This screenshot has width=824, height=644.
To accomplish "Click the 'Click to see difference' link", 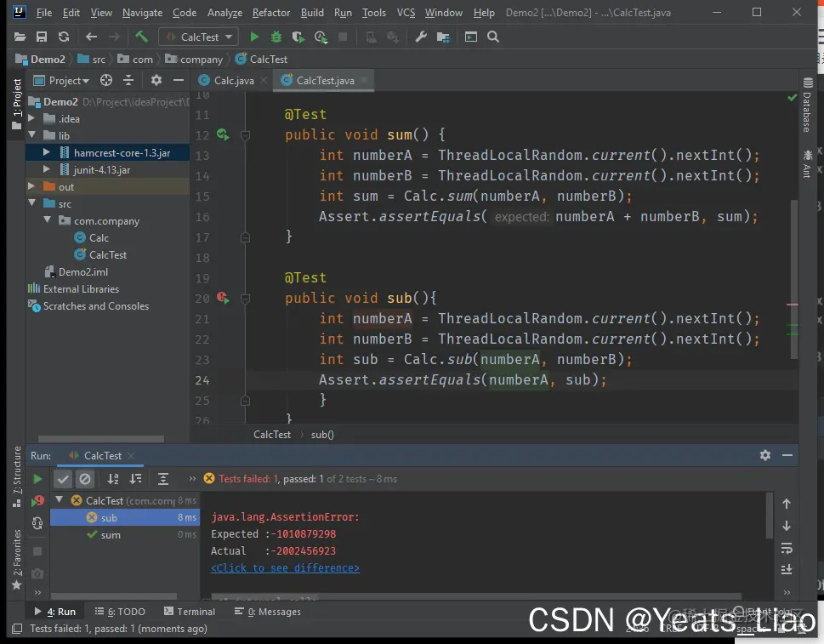I will [285, 567].
